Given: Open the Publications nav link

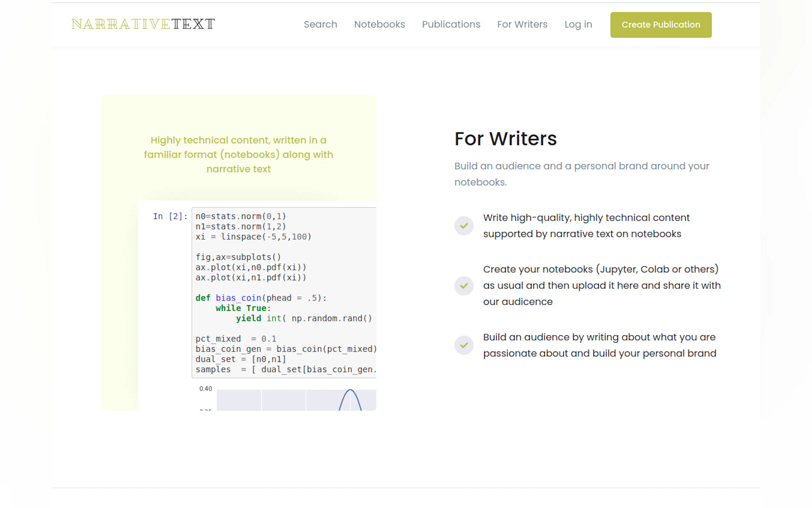Looking at the screenshot, I should click(x=451, y=25).
